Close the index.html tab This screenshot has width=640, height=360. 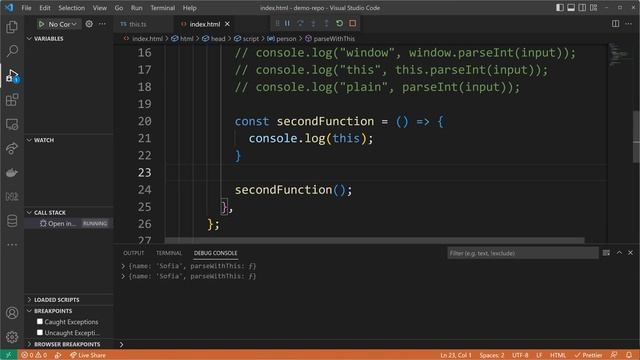[x=227, y=24]
